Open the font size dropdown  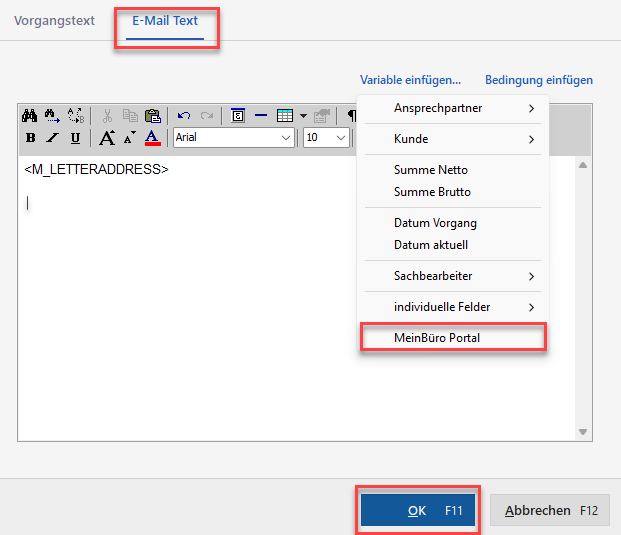pyautogui.click(x=341, y=137)
